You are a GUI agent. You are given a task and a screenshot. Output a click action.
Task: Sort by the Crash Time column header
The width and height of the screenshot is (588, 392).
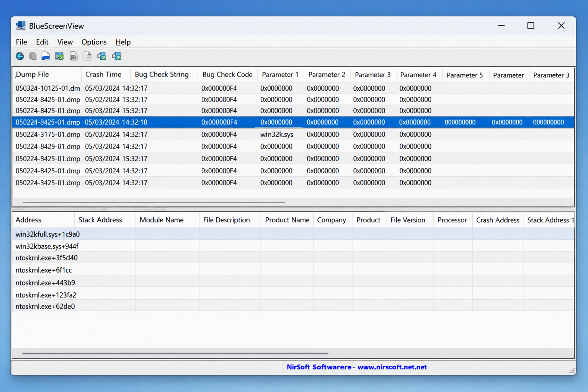coord(106,75)
